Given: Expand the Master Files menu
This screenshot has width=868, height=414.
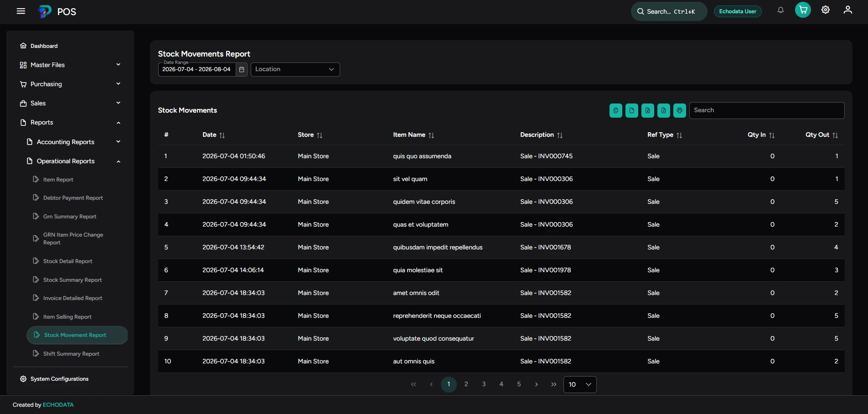Looking at the screenshot, I should point(70,65).
